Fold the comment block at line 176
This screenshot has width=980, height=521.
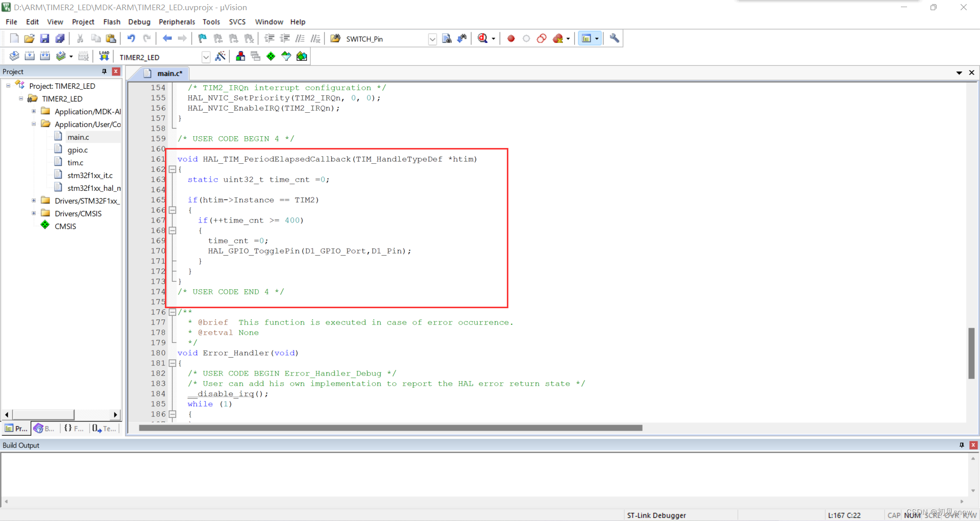pos(173,312)
